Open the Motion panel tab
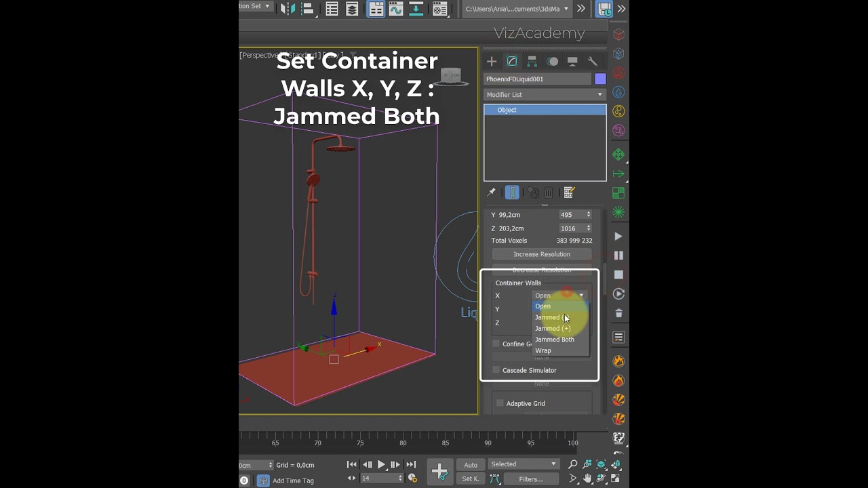868x488 pixels. click(553, 61)
